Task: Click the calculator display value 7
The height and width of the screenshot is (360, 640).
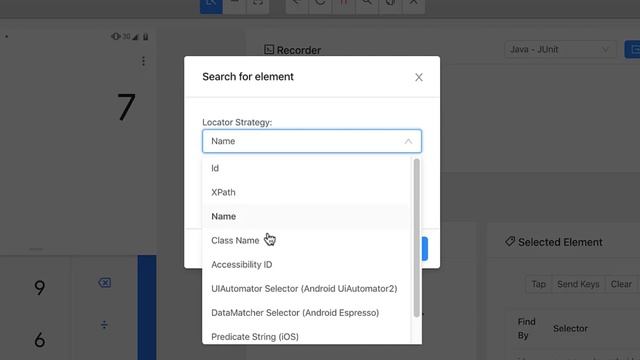Action: 126,107
